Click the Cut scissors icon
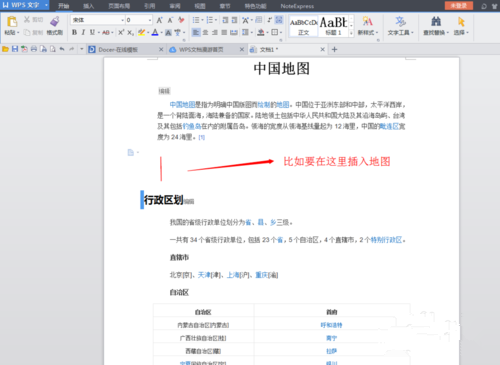500x365 pixels. click(x=27, y=20)
